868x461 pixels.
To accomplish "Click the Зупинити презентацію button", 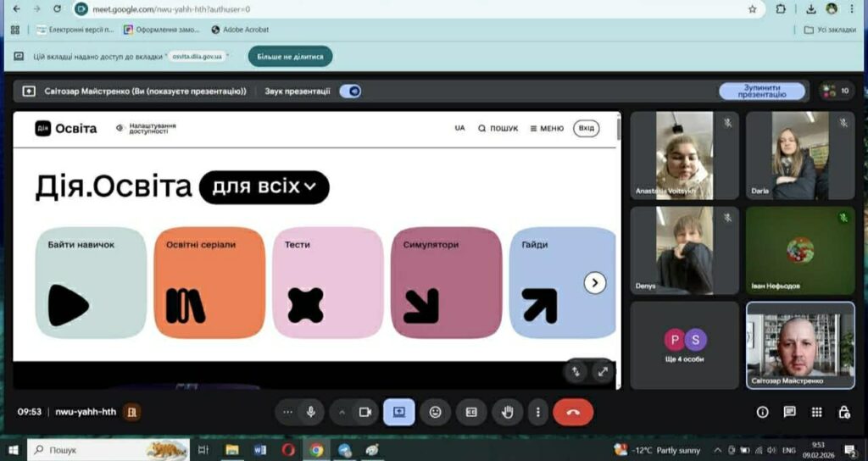I will pyautogui.click(x=762, y=92).
